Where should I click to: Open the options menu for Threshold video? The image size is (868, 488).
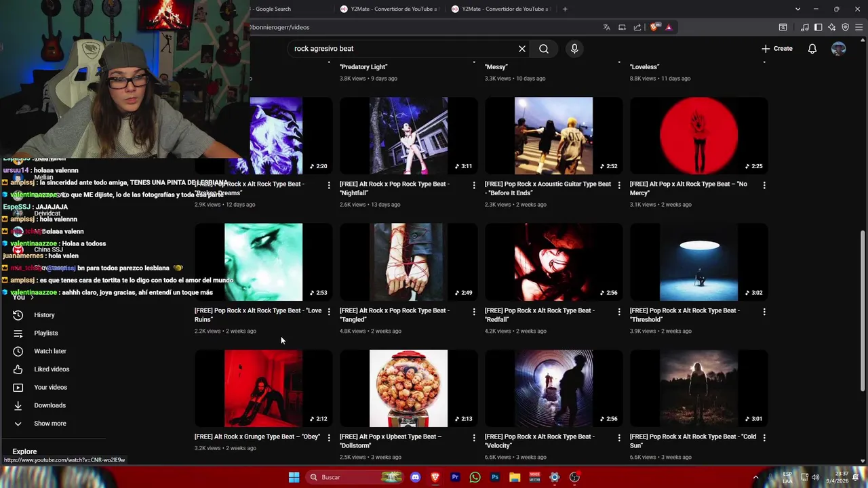[x=764, y=312]
